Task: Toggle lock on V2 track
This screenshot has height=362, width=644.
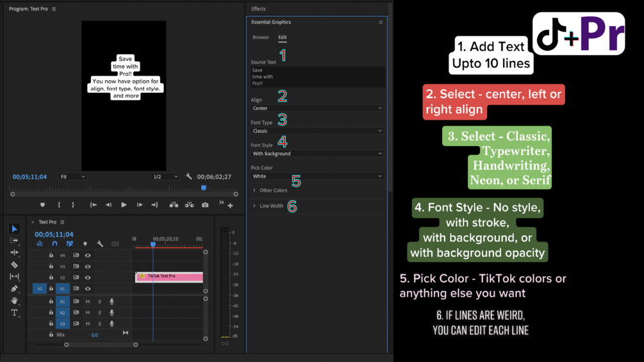Action: [51, 277]
